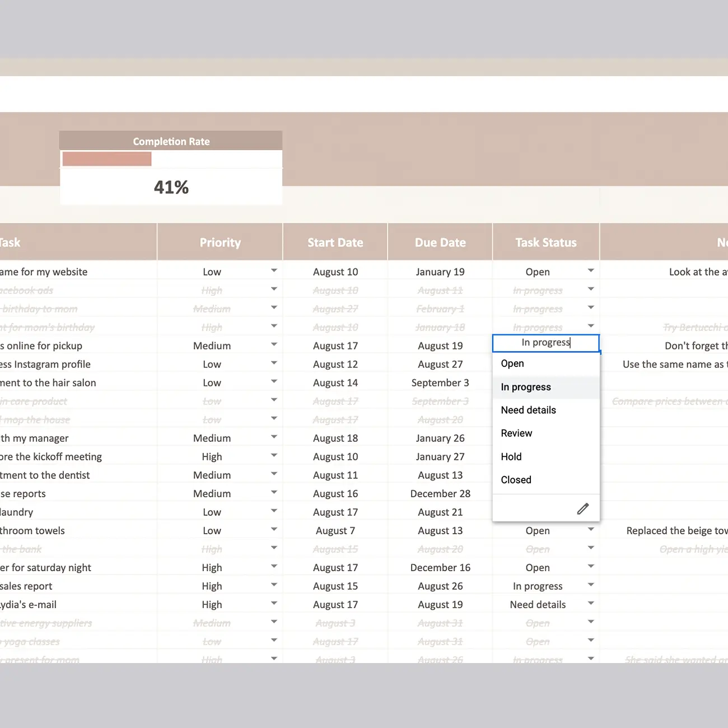Select the 'January 19' due date cell
This screenshot has height=728, width=728.
click(x=440, y=272)
